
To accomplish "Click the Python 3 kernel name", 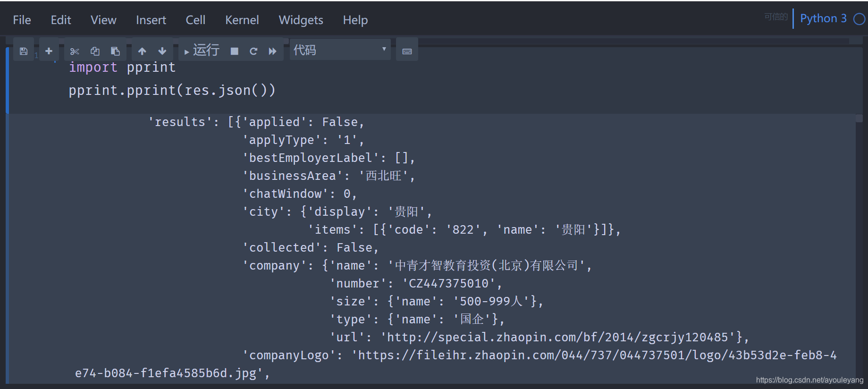I will (x=823, y=18).
